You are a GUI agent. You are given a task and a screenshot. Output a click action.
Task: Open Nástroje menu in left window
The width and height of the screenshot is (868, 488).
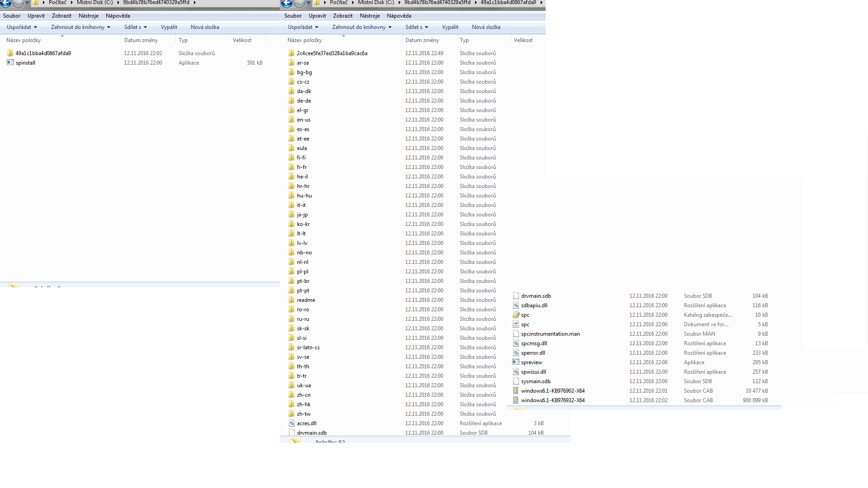(x=89, y=16)
